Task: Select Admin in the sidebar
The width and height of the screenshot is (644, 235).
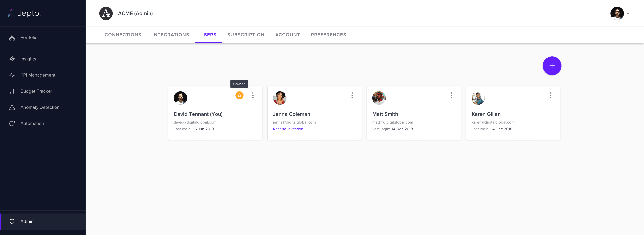Action: click(x=43, y=221)
